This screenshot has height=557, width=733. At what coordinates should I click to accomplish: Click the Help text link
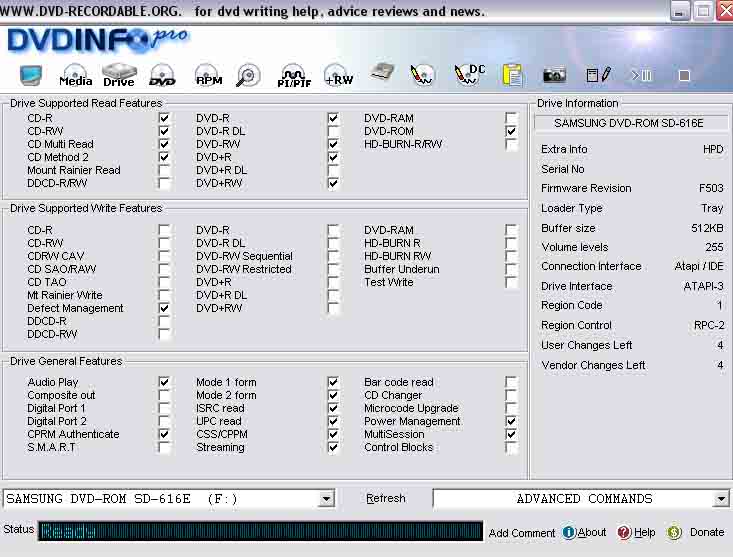[644, 532]
